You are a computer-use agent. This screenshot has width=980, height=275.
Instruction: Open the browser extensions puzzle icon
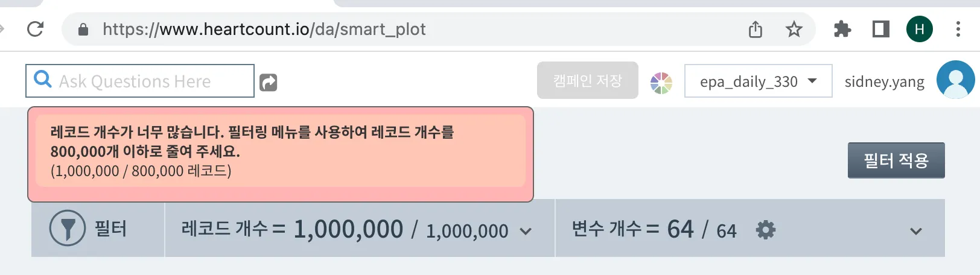[x=842, y=29]
